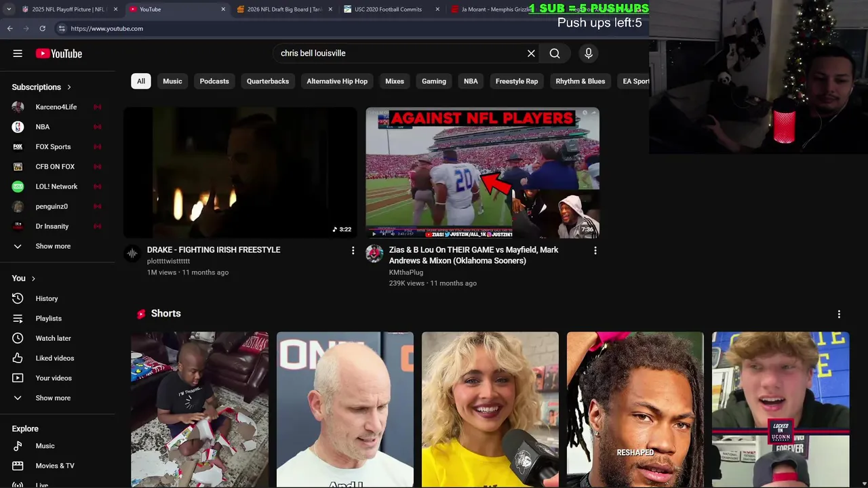
Task: Expand the You header chevron
Action: coord(33,279)
